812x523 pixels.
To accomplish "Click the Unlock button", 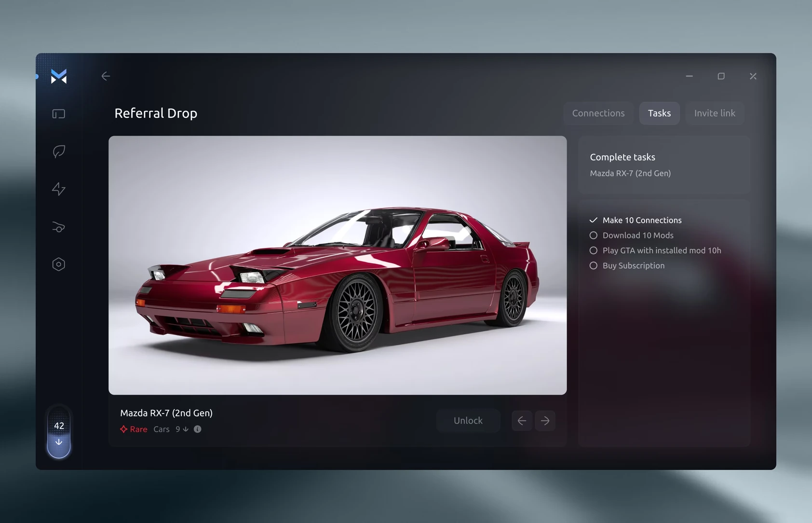I will coord(468,421).
